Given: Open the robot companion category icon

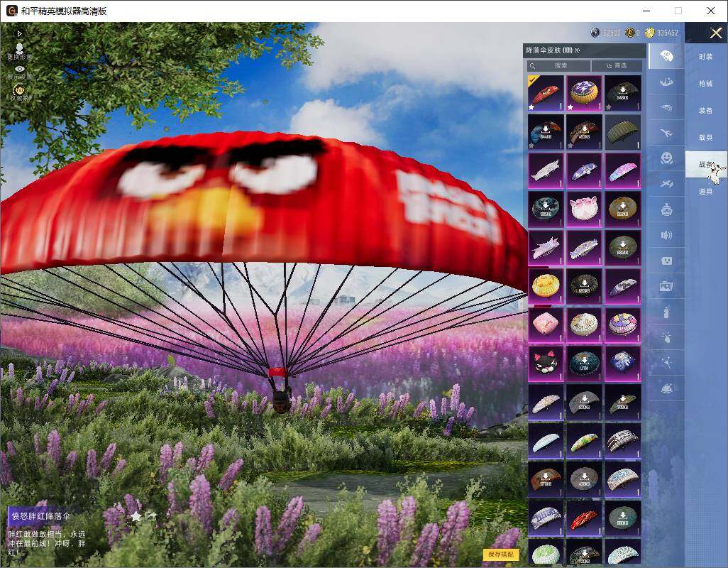Looking at the screenshot, I should point(666,209).
